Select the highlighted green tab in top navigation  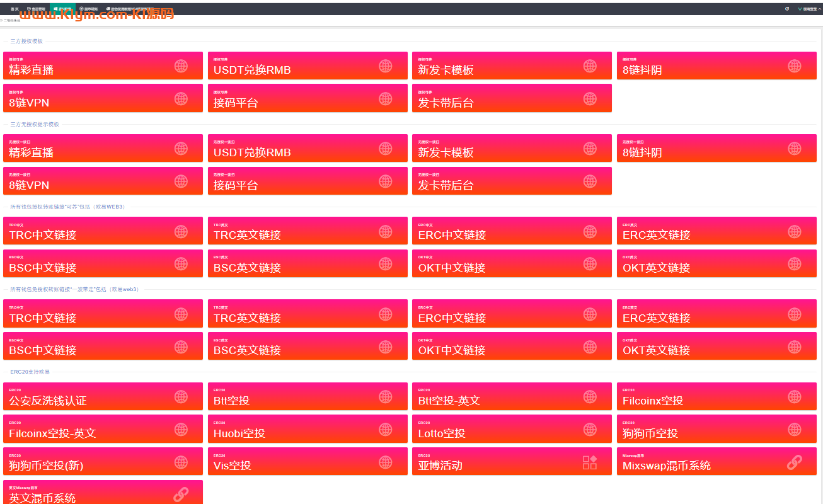(x=62, y=9)
